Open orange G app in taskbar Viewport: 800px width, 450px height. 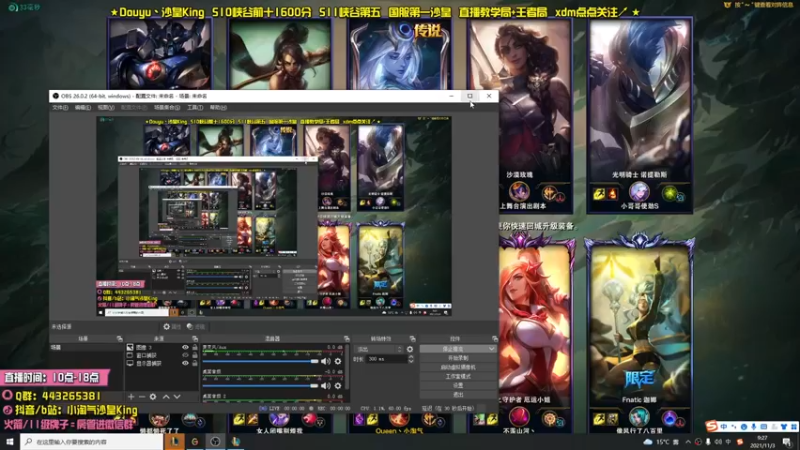coord(194,442)
